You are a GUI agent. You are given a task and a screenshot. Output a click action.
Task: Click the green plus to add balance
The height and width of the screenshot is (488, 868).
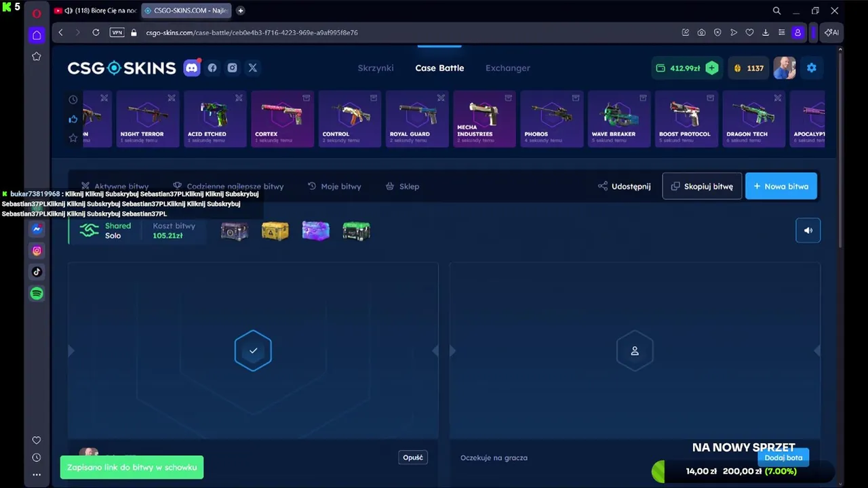(711, 68)
